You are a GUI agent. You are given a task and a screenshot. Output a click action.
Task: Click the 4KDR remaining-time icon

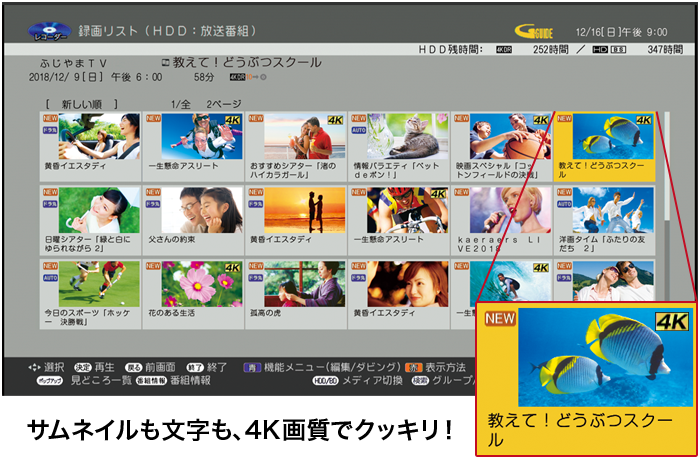point(504,50)
